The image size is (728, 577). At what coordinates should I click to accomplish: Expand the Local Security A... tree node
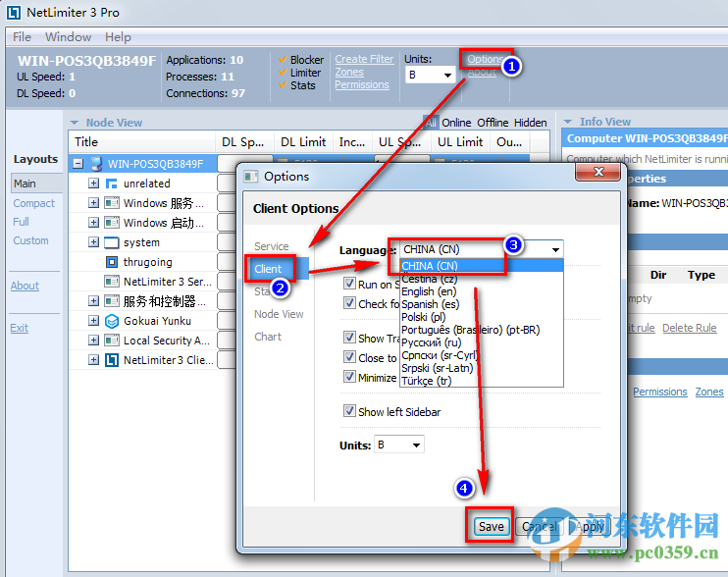tap(93, 341)
